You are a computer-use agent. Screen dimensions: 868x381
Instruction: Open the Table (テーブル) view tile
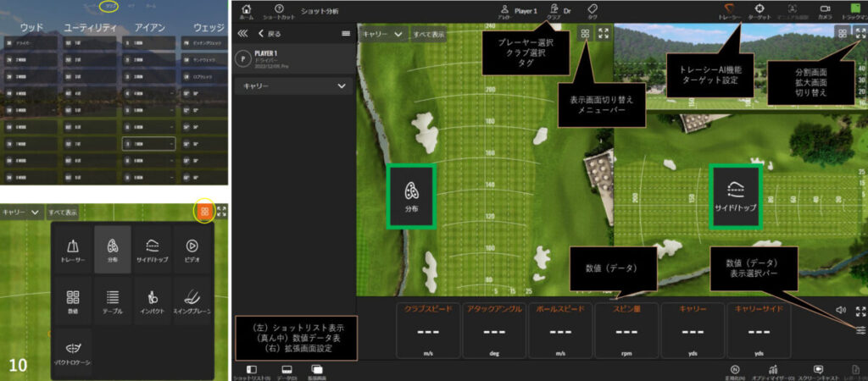[112, 301]
